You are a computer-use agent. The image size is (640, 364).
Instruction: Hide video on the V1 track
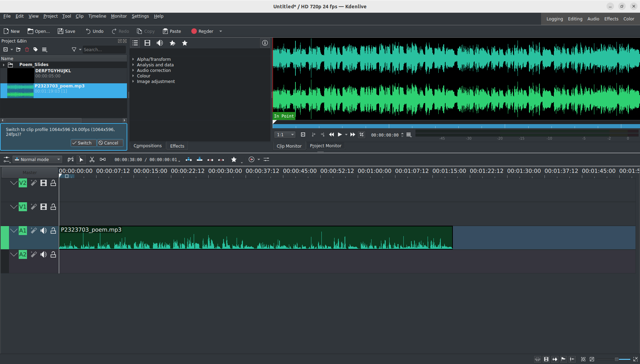pyautogui.click(x=44, y=207)
